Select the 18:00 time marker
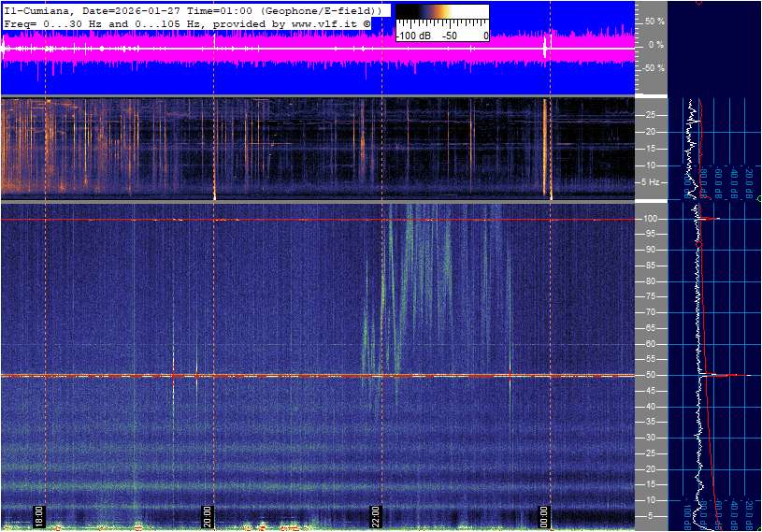Screen dimensions: 762x532 39,515
